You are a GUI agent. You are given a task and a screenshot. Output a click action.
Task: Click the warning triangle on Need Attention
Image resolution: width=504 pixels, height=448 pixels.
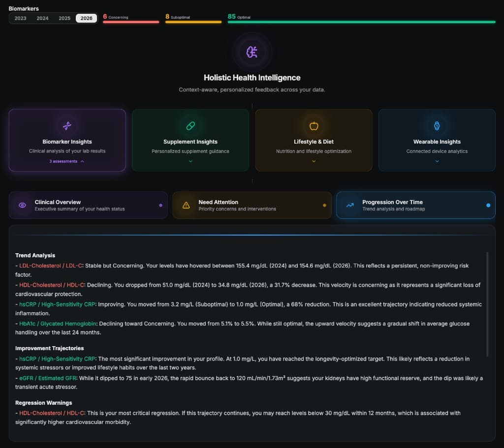[186, 205]
